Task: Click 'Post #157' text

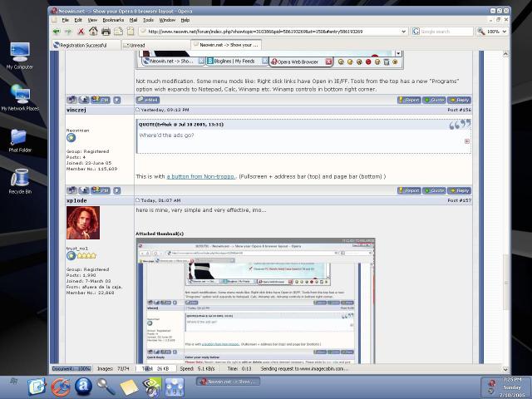Action: click(x=459, y=200)
